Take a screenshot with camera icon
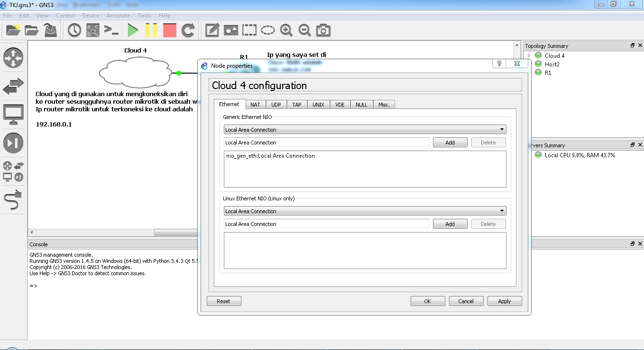Image resolution: width=644 pixels, height=350 pixels. [323, 30]
